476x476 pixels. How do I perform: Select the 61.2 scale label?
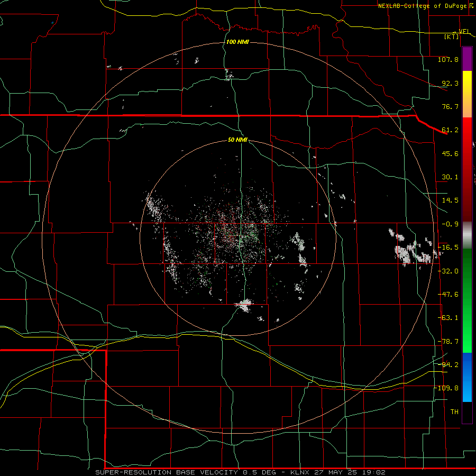[x=450, y=130]
